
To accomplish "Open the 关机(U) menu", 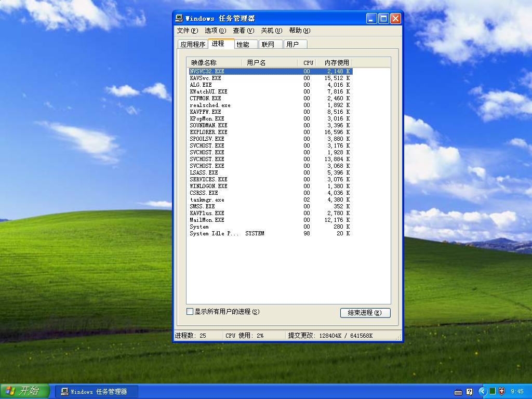I will click(271, 31).
